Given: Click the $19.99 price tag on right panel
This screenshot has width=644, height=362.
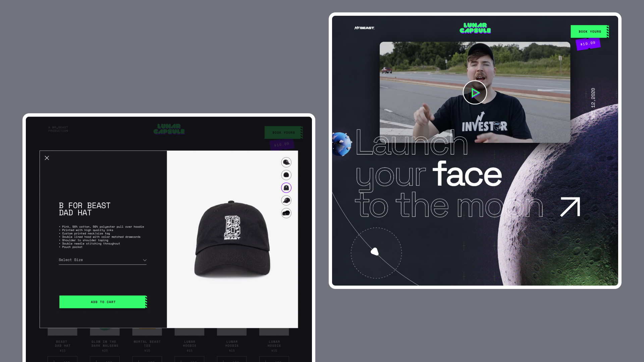Looking at the screenshot, I should 587,43.
